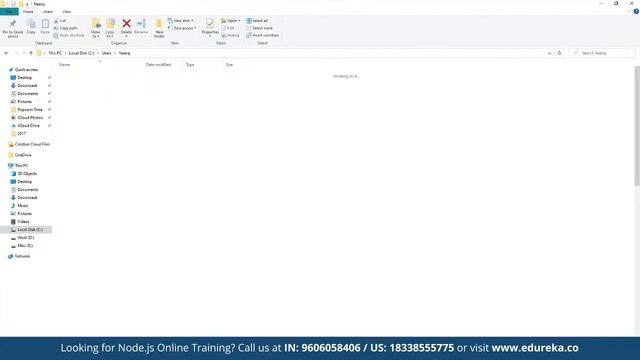
Task: Go up one folder level arrow
Action: pyautogui.click(x=31, y=53)
